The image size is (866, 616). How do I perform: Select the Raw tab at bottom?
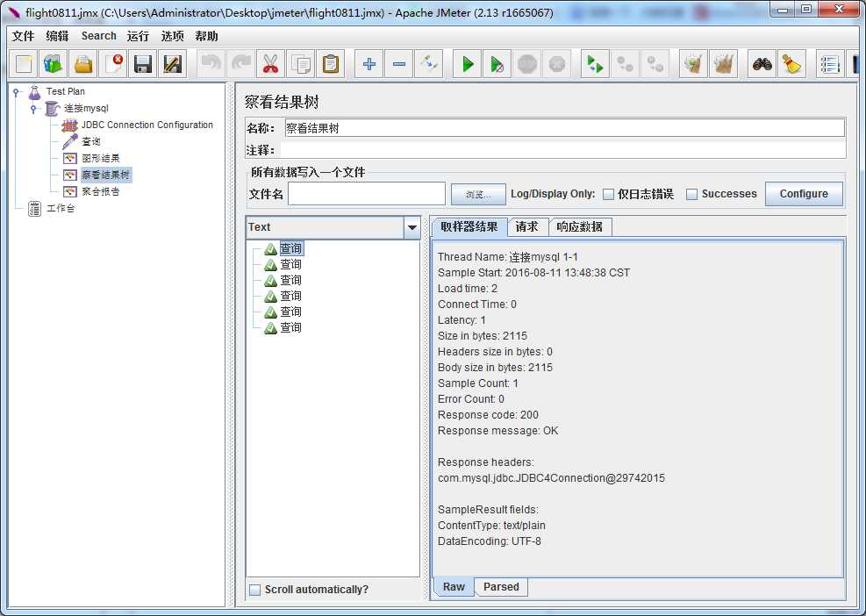coord(454,587)
